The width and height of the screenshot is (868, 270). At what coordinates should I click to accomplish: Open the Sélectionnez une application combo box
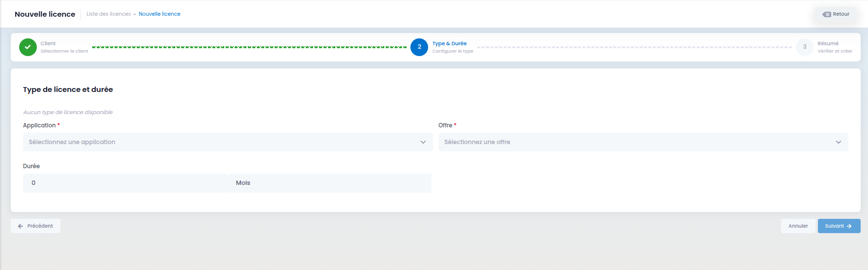(x=228, y=142)
